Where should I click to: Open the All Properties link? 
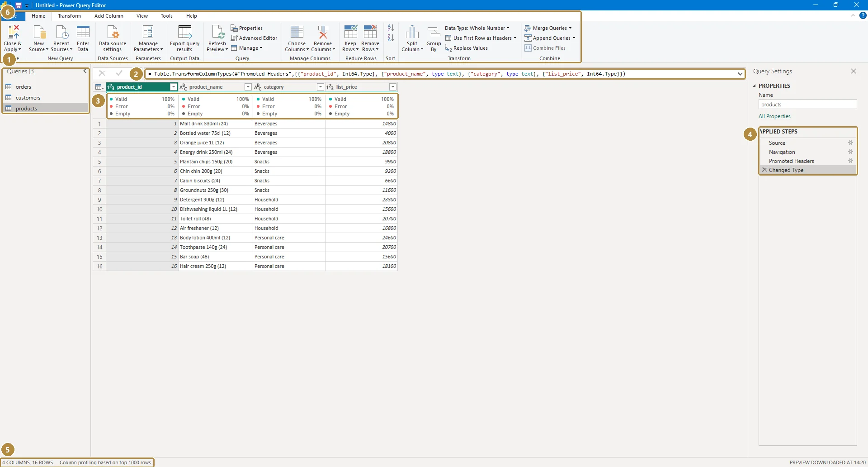tap(774, 116)
